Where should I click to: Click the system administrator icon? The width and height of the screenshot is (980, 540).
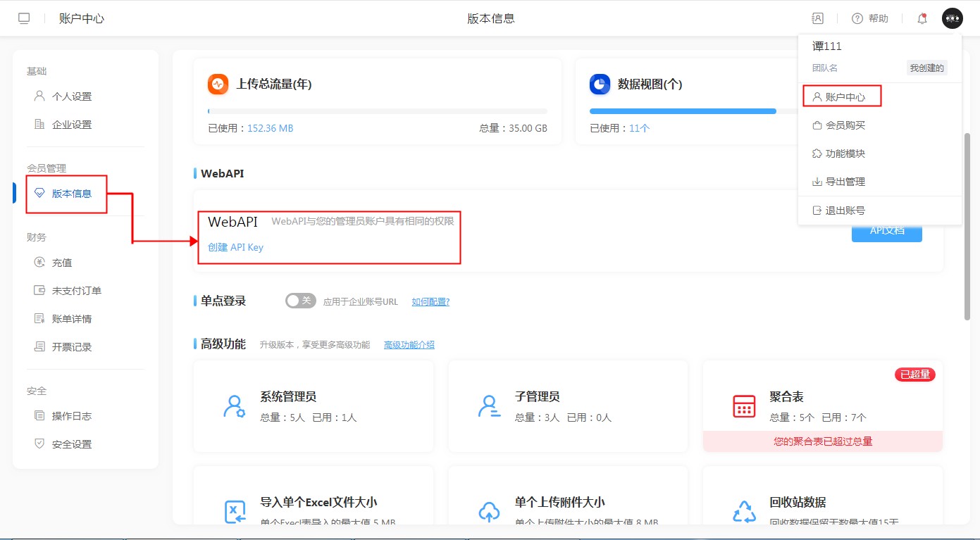(x=233, y=406)
